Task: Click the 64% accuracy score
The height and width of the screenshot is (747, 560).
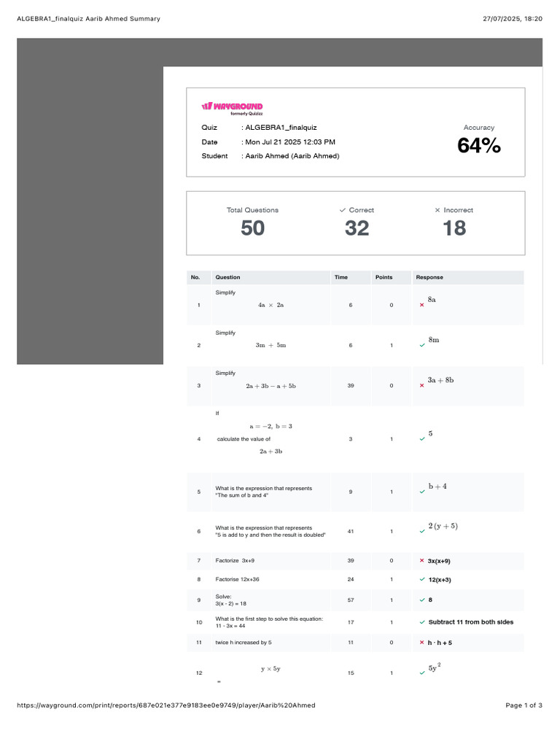Action: (x=479, y=145)
